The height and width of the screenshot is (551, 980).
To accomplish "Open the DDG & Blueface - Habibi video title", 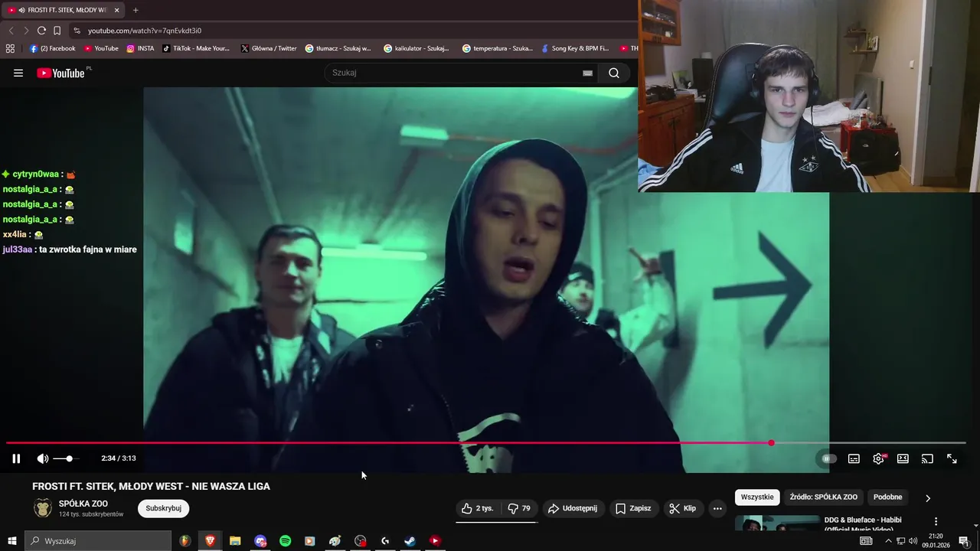I will [x=863, y=524].
